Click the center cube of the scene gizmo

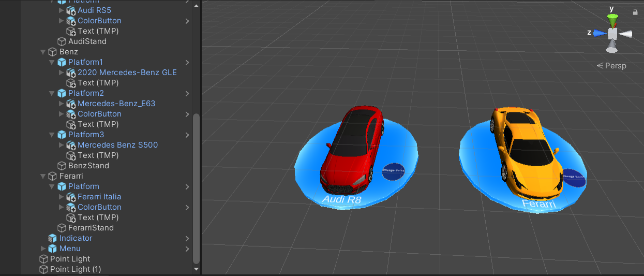point(612,34)
